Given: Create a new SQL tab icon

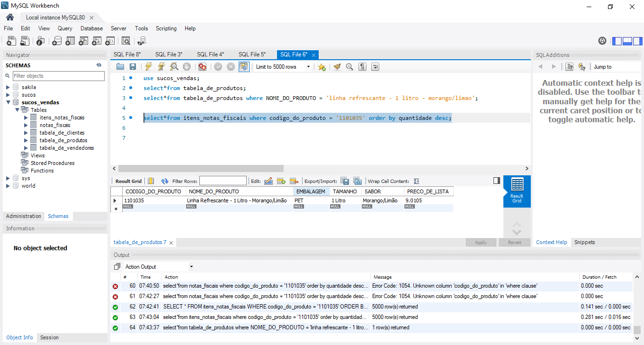Looking at the screenshot, I should [11, 41].
